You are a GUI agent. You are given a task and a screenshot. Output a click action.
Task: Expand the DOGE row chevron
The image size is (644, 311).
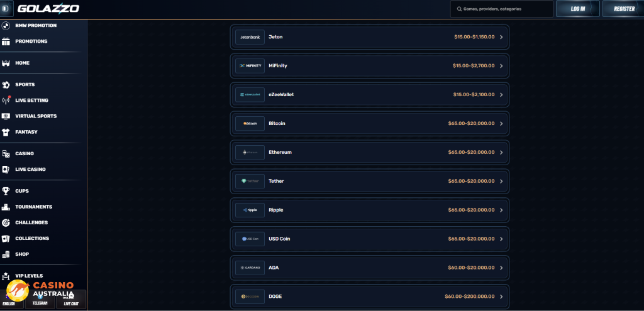501,296
